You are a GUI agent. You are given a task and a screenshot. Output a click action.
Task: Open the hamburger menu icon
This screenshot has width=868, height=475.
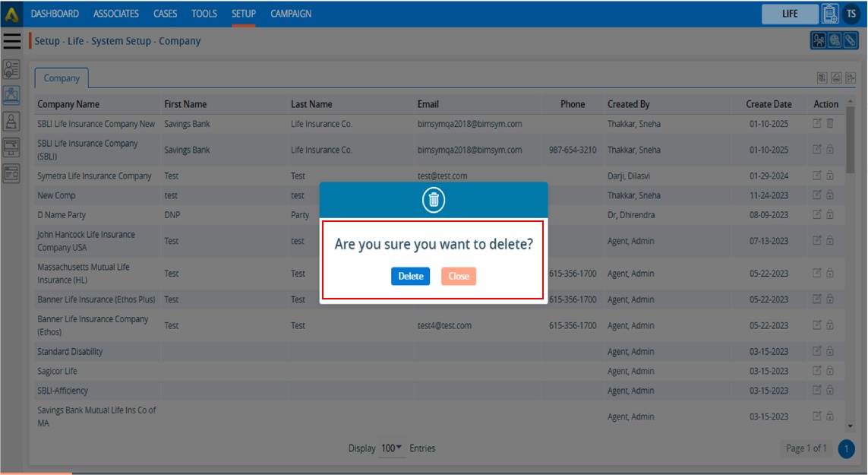(x=12, y=41)
